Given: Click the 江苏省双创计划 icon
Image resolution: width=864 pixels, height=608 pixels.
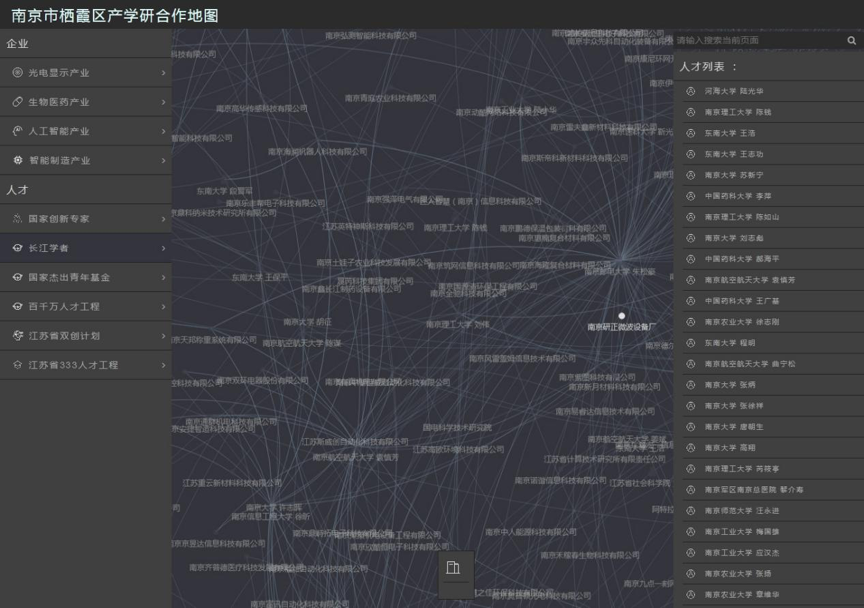Looking at the screenshot, I should point(17,336).
